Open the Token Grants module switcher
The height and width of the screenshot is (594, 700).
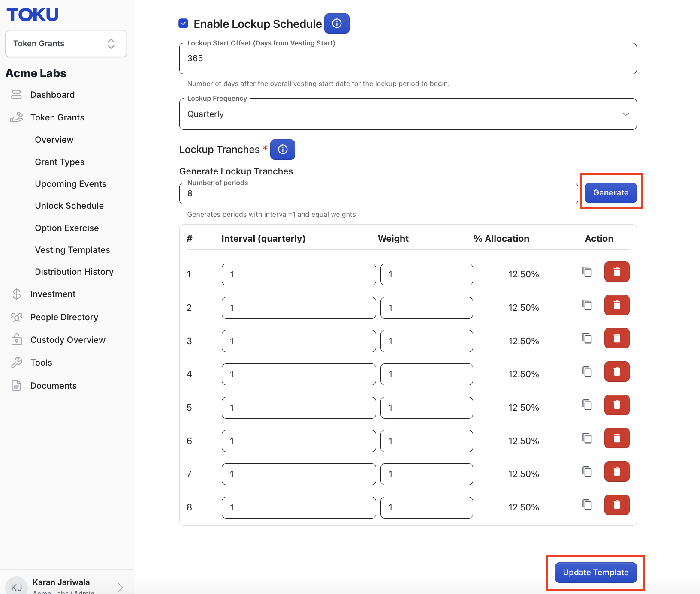coord(66,43)
